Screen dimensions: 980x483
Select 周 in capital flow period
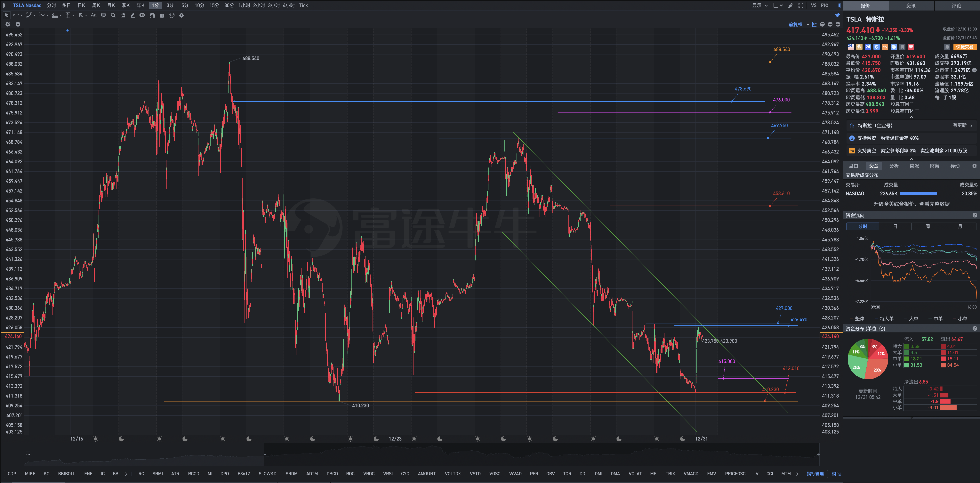click(928, 226)
